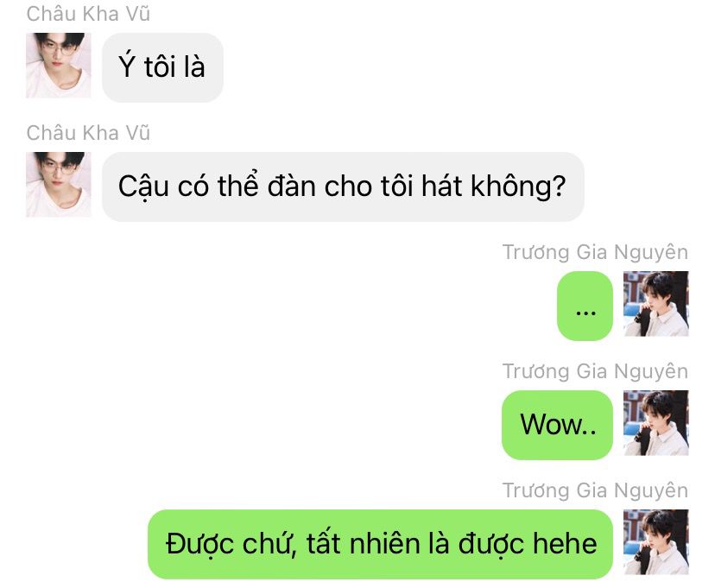Click the "Ý tôi là" message bubble
The width and height of the screenshot is (715, 588).
coord(162,67)
